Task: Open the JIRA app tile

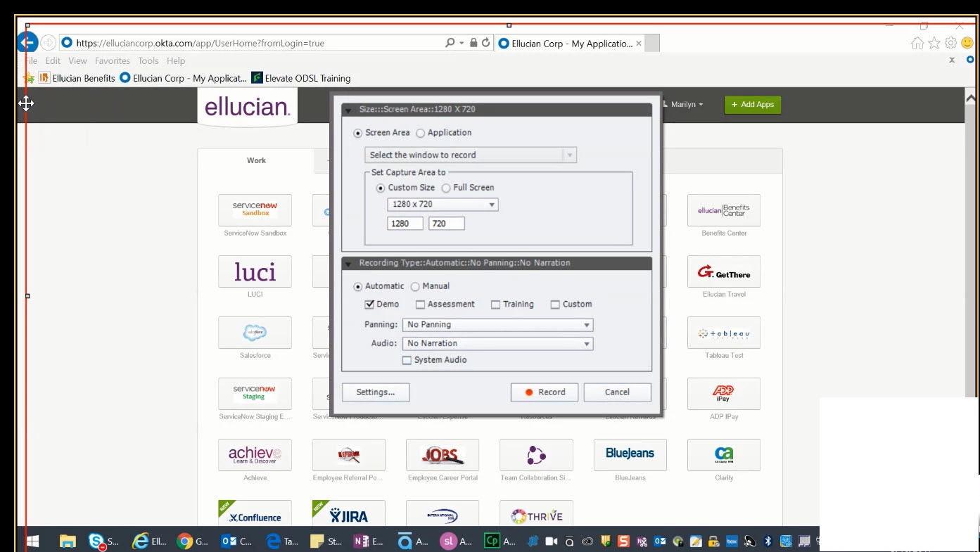Action: 349,513
